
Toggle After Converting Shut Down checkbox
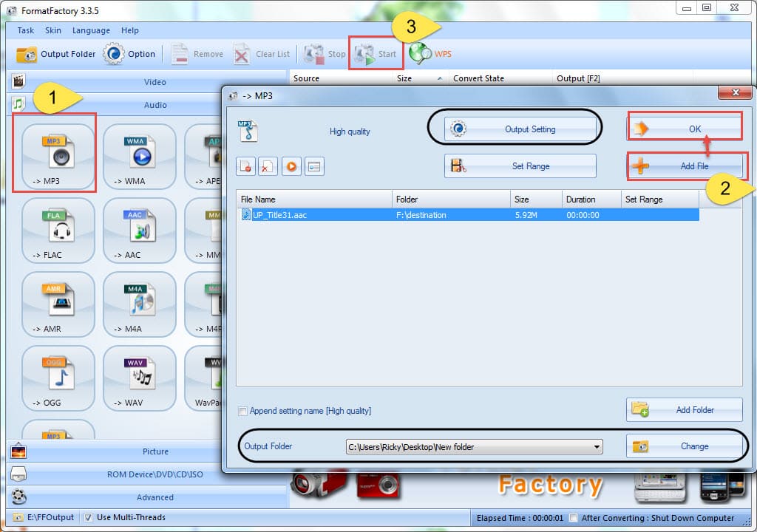click(x=573, y=518)
